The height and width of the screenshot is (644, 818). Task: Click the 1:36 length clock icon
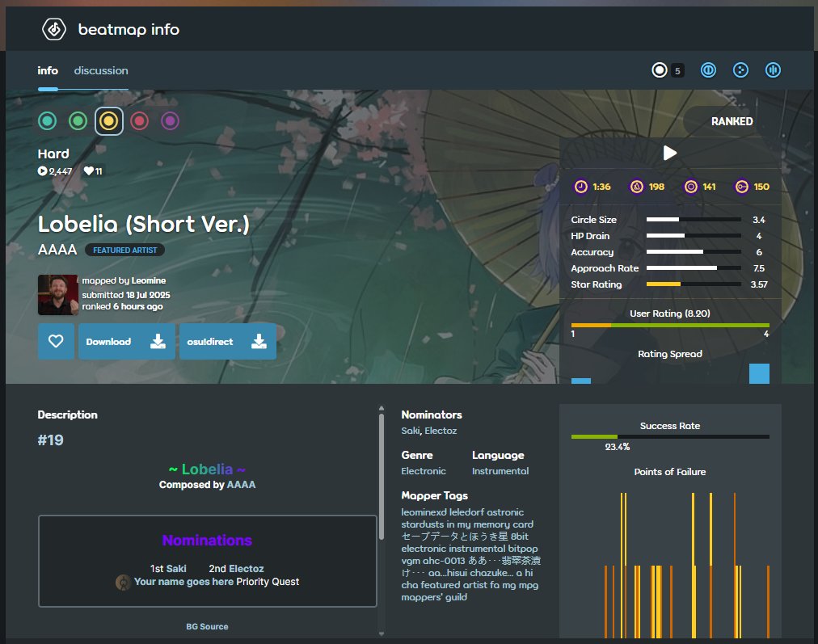click(580, 187)
